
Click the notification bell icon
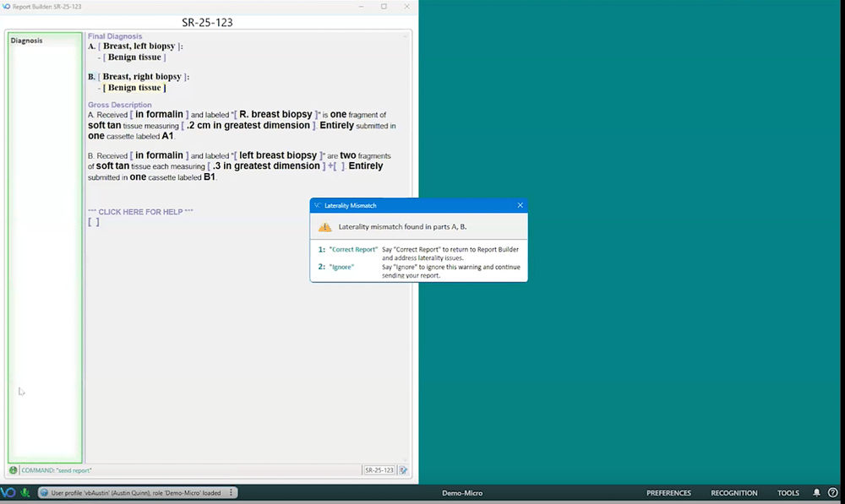(x=816, y=493)
